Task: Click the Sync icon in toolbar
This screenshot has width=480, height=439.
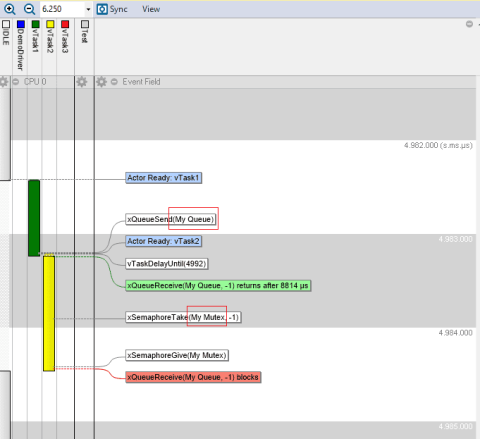Action: coord(102,9)
